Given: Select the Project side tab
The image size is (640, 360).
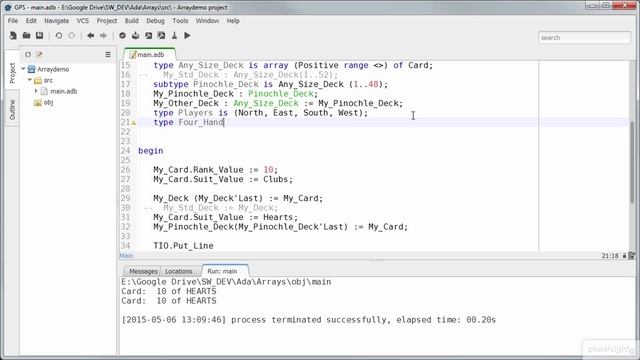Looking at the screenshot, I should pyautogui.click(x=12, y=73).
